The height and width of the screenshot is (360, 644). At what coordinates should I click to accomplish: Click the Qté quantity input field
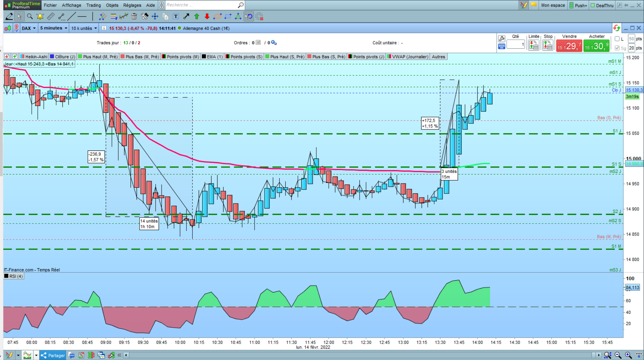click(x=515, y=44)
